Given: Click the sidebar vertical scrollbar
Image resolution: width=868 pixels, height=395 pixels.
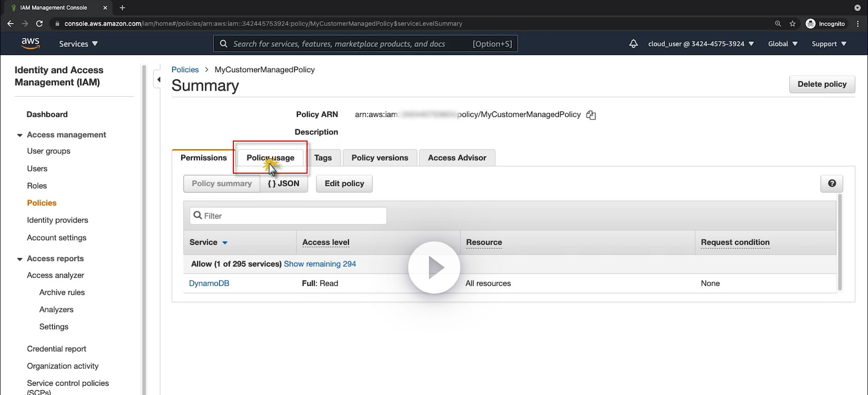Looking at the screenshot, I should pos(144,230).
